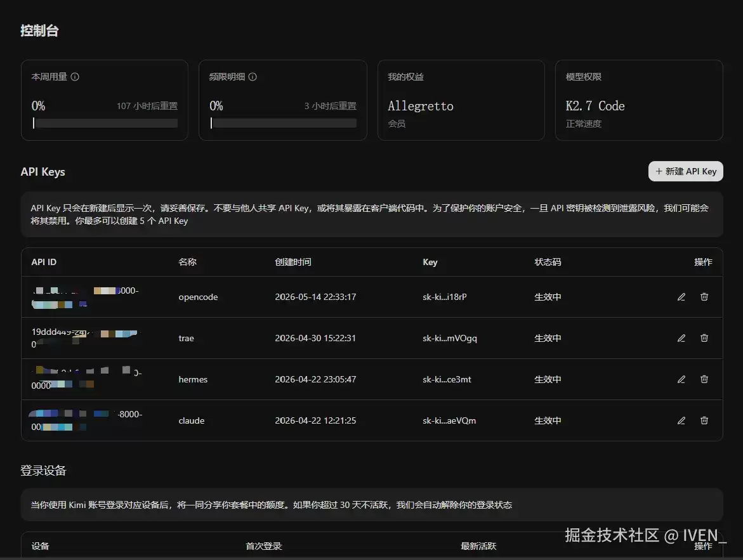Click the '107 小时后重置' text
Viewport: 743px width, 560px height.
click(x=147, y=106)
